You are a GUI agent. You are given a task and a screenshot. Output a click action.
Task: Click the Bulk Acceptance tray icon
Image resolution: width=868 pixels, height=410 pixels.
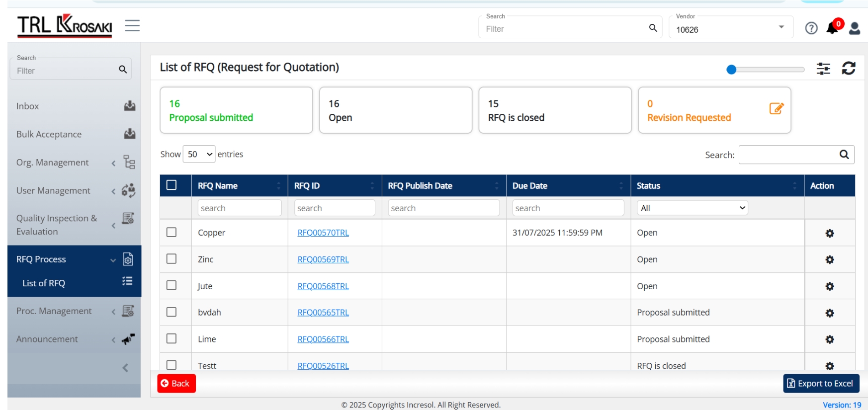pyautogui.click(x=130, y=134)
